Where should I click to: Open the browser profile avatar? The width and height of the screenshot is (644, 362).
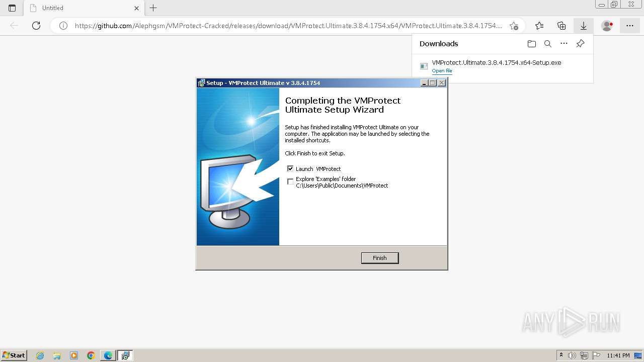tap(607, 26)
